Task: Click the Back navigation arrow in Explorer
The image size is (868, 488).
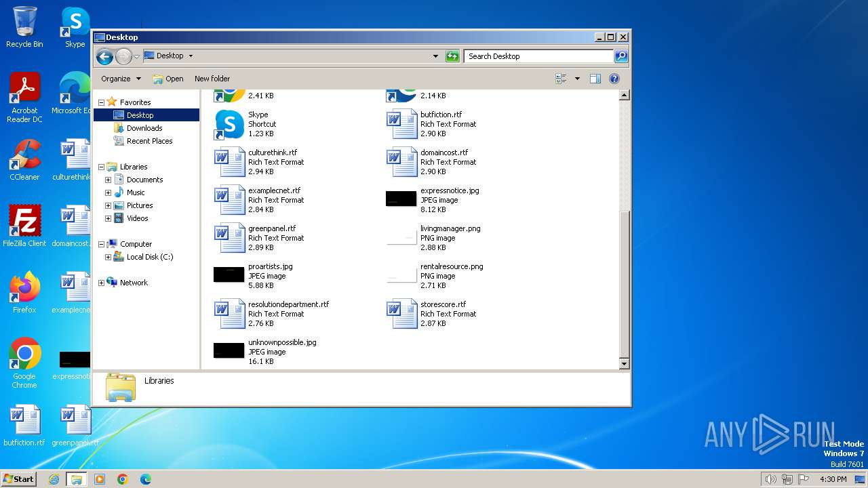Action: [x=104, y=56]
